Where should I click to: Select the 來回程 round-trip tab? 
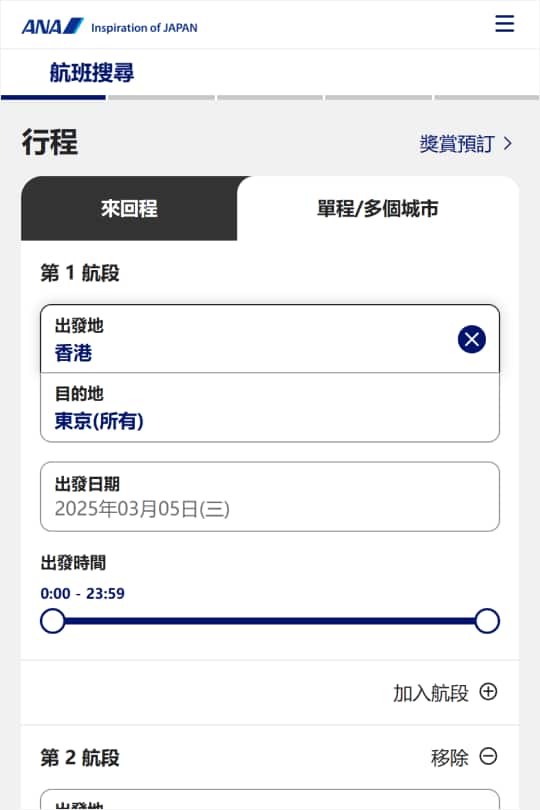pyautogui.click(x=129, y=209)
